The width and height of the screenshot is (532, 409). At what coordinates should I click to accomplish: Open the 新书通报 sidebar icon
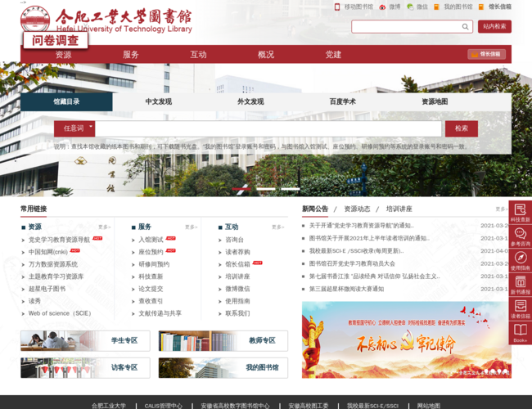pyautogui.click(x=520, y=285)
